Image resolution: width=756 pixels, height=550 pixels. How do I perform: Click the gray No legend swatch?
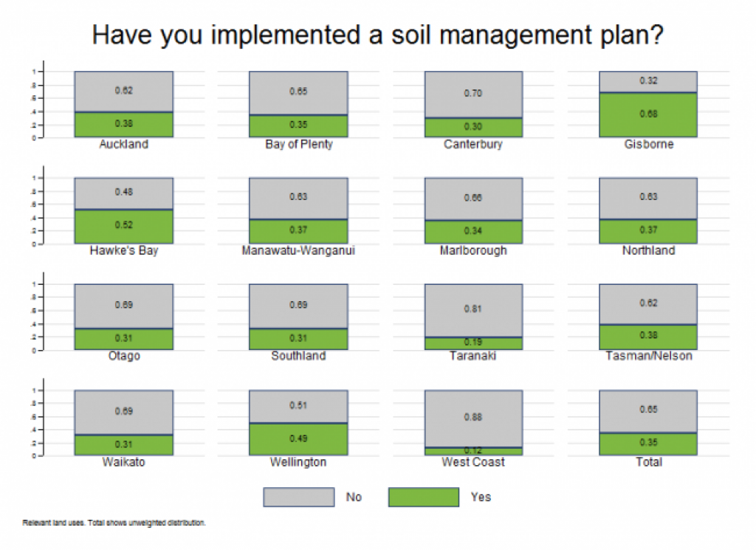298,497
